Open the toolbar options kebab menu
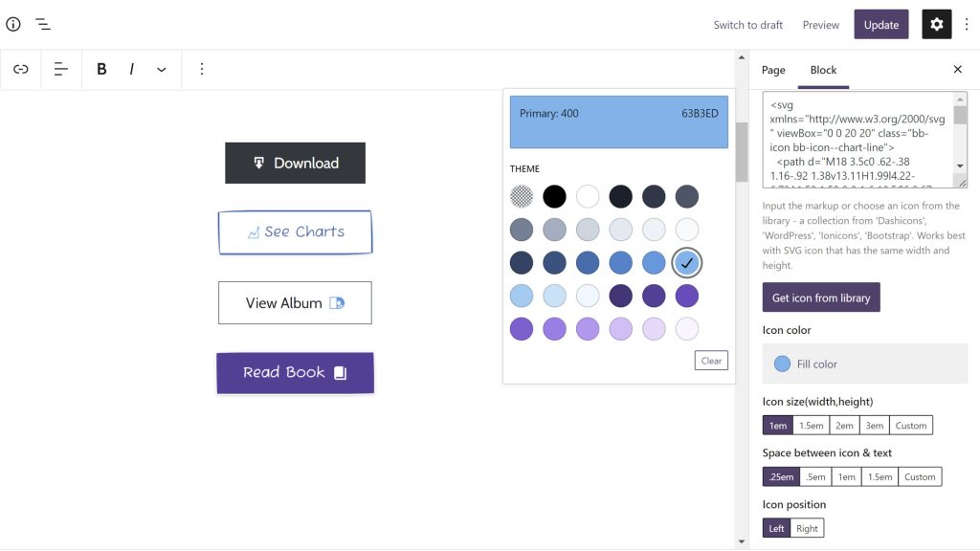Screen dimensions: 980x551 click(x=200, y=69)
